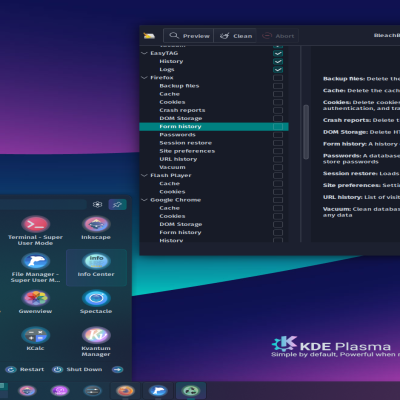400x400 pixels.
Task: Click the Firefox icon in the taskbar
Action: click(125, 390)
